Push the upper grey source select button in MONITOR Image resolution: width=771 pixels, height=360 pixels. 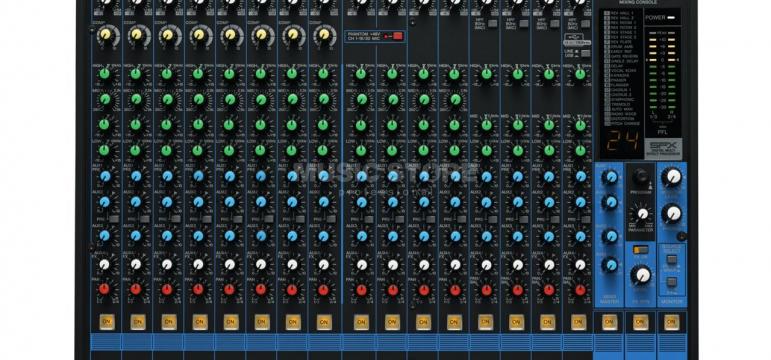pos(671,260)
